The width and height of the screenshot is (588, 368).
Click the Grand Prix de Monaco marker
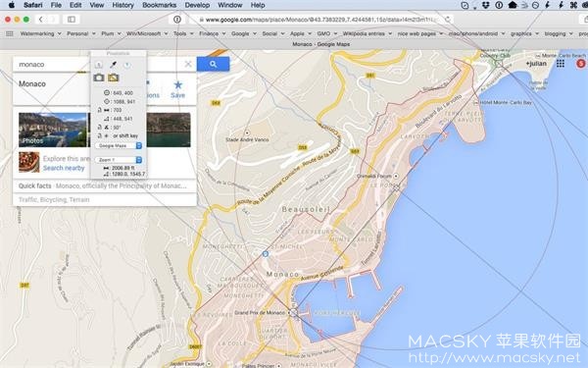pos(289,312)
